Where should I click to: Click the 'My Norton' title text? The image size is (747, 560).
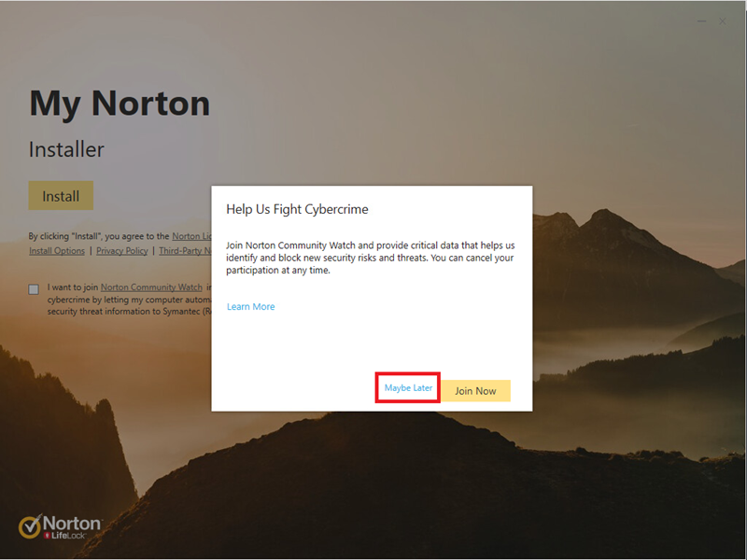(x=120, y=104)
